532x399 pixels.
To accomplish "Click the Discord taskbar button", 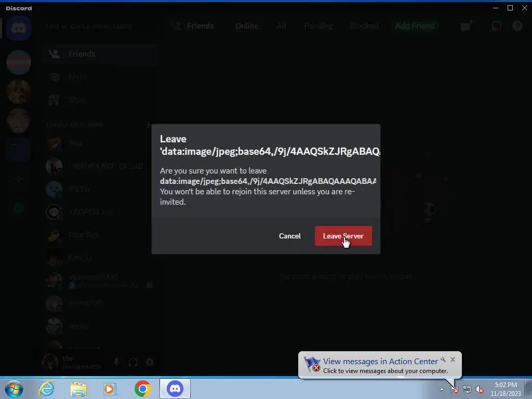I will [175, 389].
